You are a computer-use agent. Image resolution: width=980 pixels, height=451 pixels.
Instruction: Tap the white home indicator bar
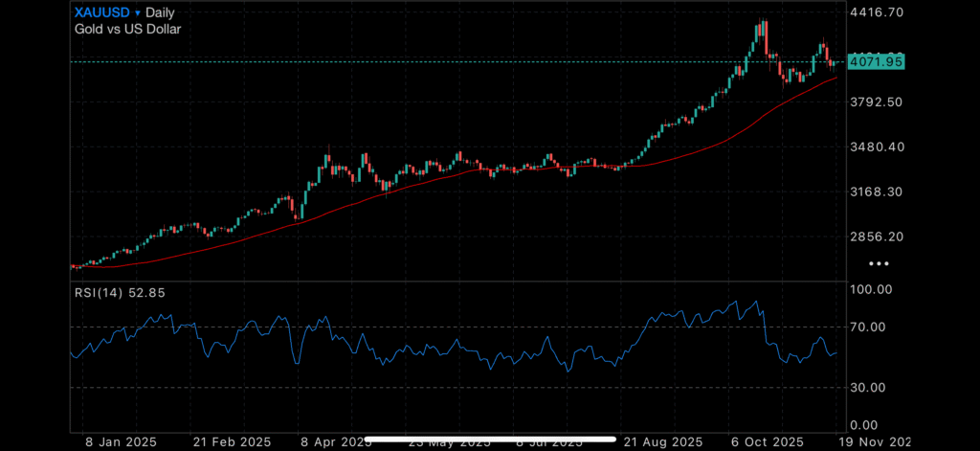[491, 440]
